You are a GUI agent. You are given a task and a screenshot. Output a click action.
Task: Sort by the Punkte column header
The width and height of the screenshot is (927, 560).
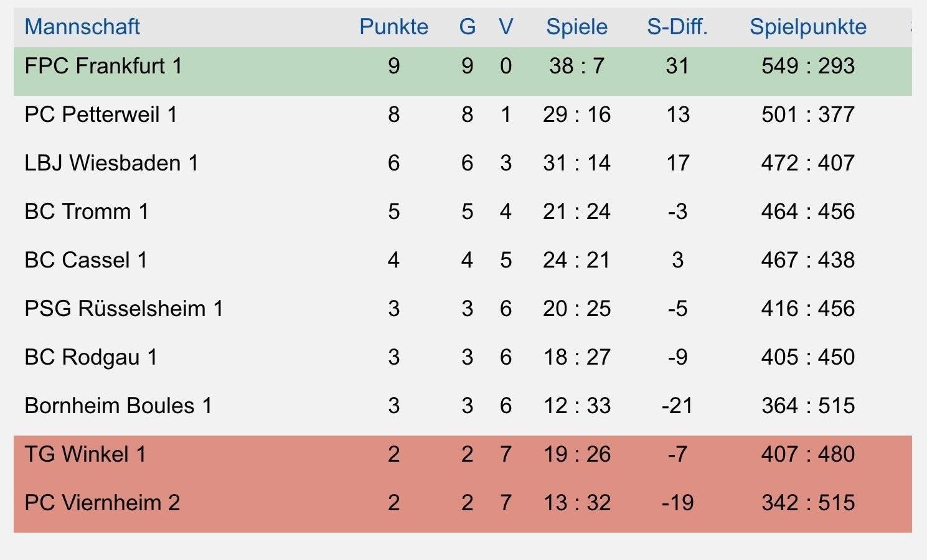pyautogui.click(x=394, y=27)
